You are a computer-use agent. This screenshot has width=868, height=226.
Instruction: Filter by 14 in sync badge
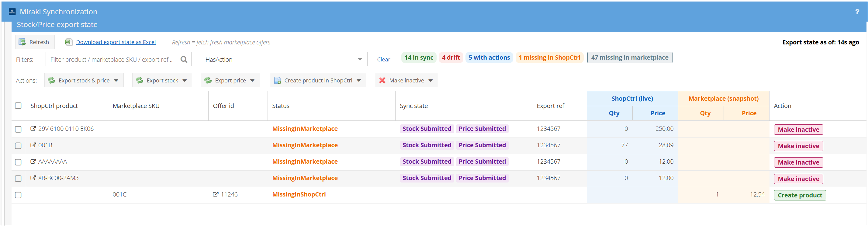point(419,57)
